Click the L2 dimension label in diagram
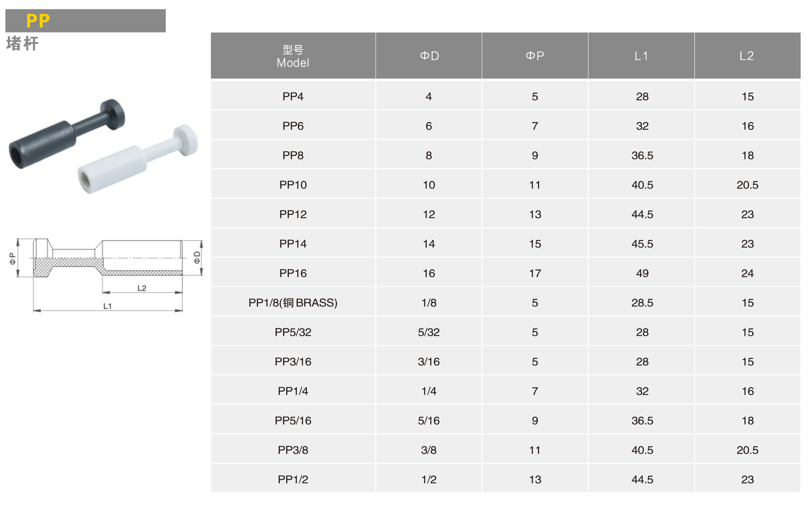Screen dimensions: 812x506 tap(142, 288)
